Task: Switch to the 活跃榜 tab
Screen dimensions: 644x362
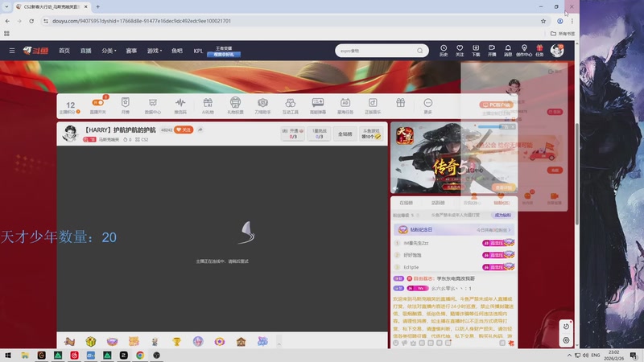Action: tap(438, 203)
